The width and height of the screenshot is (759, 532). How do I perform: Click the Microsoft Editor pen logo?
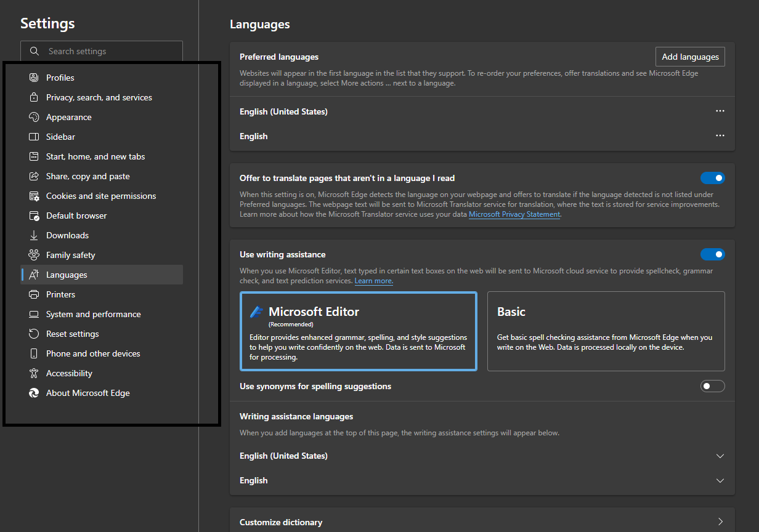tap(257, 312)
